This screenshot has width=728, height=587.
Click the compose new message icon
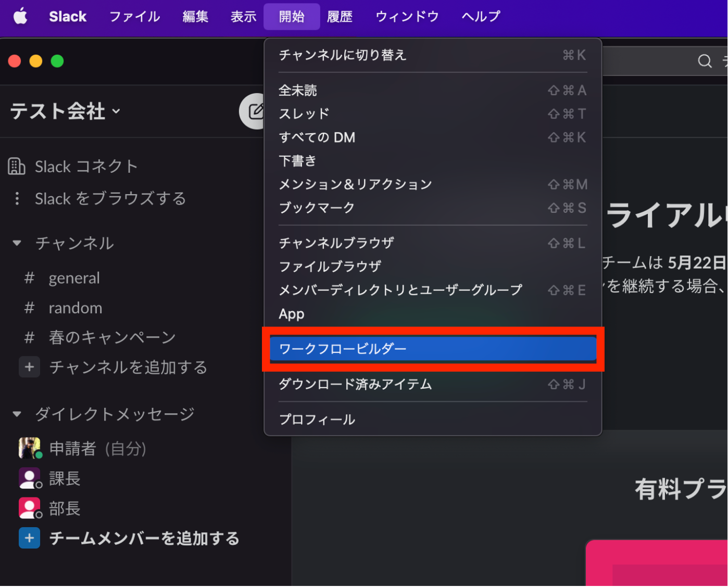(256, 111)
